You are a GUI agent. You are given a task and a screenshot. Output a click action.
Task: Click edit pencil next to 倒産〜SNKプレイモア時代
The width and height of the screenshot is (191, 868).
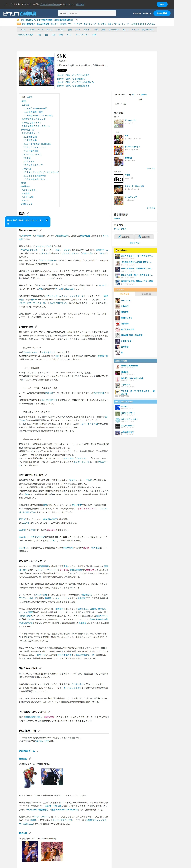(46, 475)
